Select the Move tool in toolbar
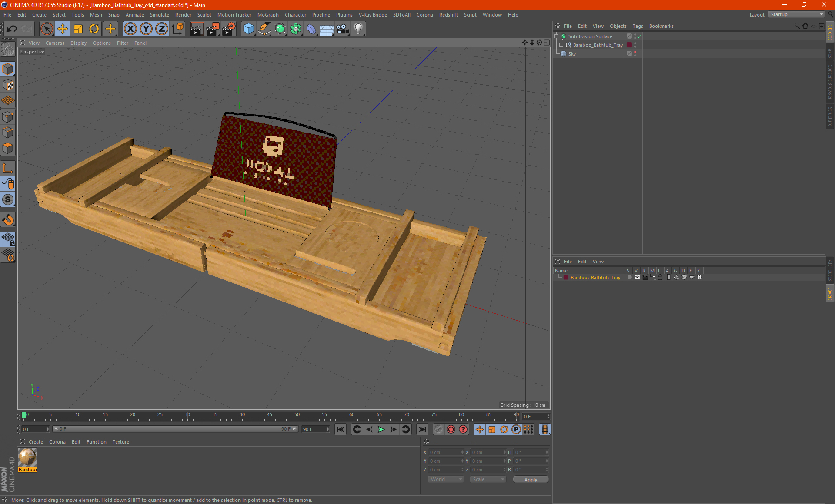 pyautogui.click(x=63, y=29)
